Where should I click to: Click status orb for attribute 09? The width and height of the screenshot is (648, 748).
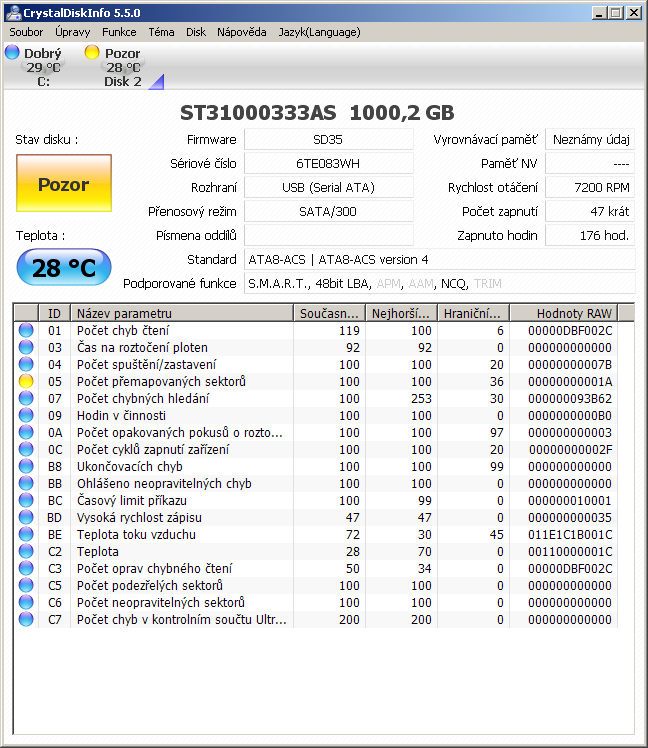point(26,416)
